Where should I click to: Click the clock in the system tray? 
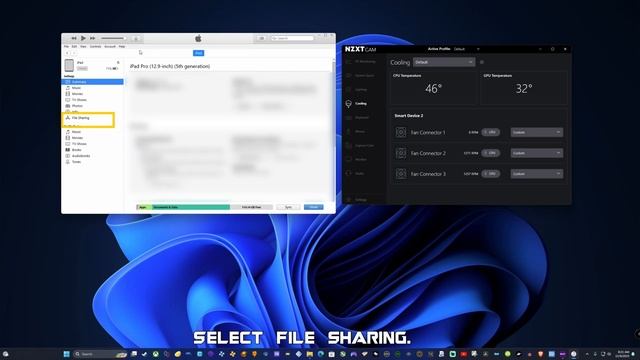tap(623, 354)
